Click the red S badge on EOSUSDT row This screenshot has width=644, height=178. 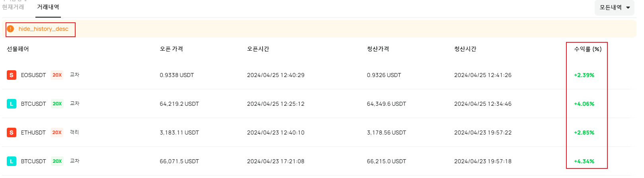(x=12, y=75)
